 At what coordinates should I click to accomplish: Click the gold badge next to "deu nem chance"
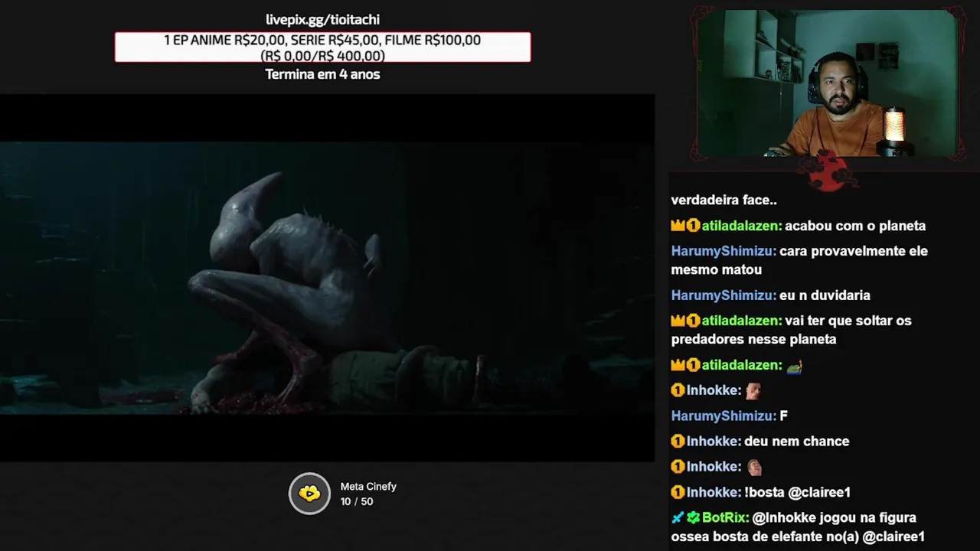(678, 441)
